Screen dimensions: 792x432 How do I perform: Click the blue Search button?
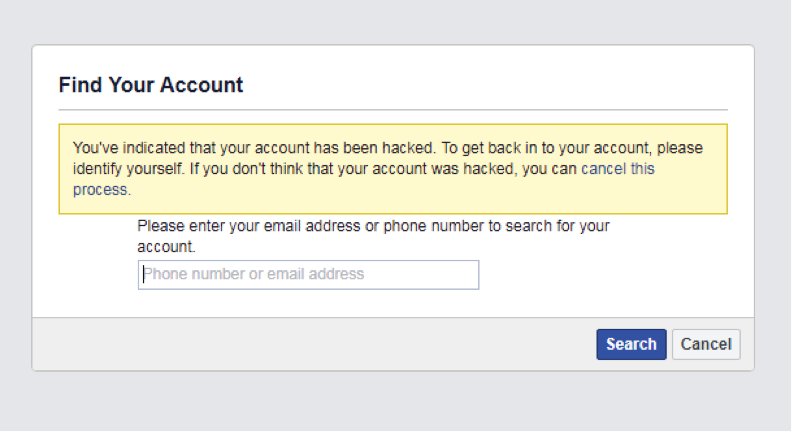point(631,344)
